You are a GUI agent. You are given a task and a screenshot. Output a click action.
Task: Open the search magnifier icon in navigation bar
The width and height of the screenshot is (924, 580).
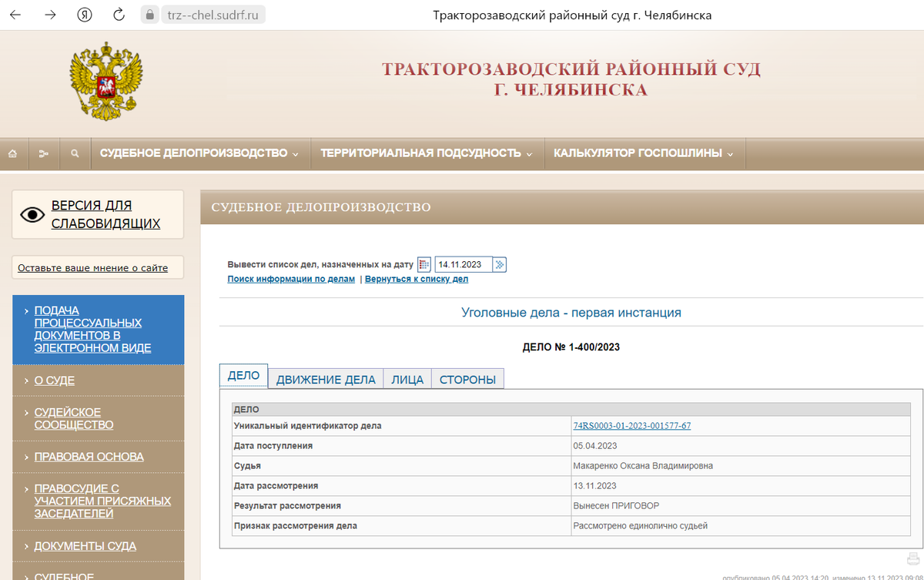pos(75,153)
